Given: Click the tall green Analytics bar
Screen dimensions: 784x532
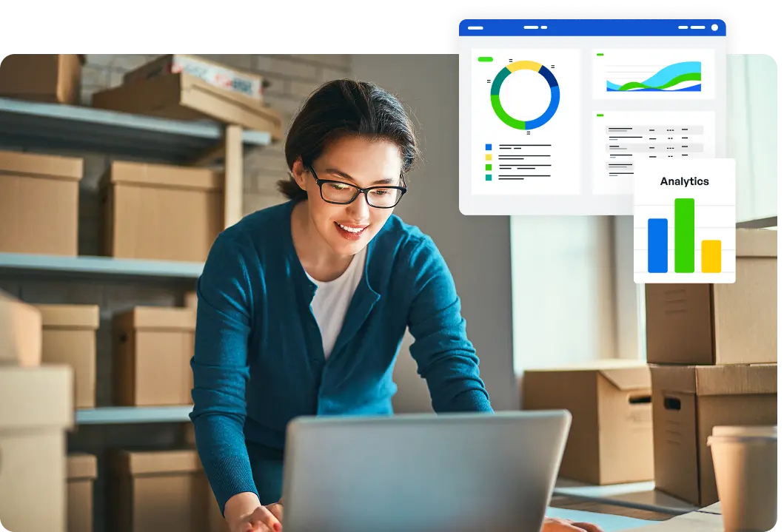Looking at the screenshot, I should click(x=684, y=235).
